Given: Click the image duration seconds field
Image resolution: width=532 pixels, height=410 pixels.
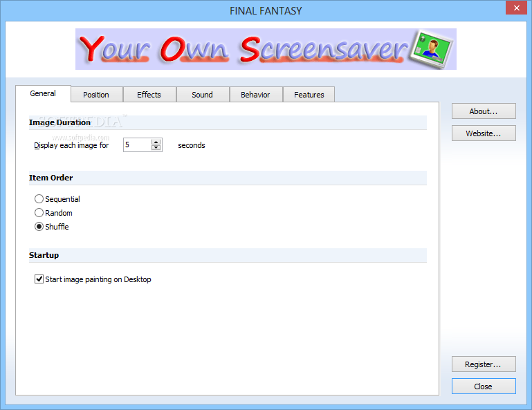Looking at the screenshot, I should (138, 145).
